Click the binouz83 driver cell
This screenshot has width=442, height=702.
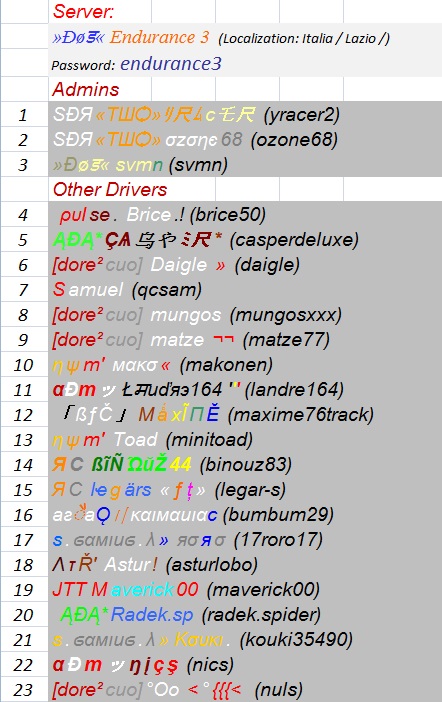pyautogui.click(x=245, y=465)
